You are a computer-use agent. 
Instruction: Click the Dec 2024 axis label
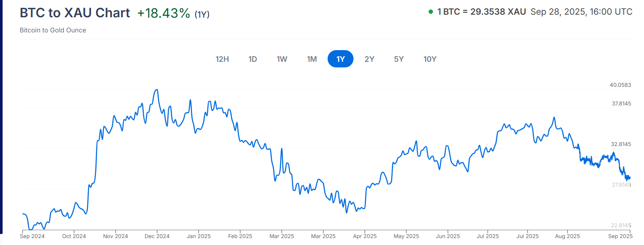(x=157, y=236)
